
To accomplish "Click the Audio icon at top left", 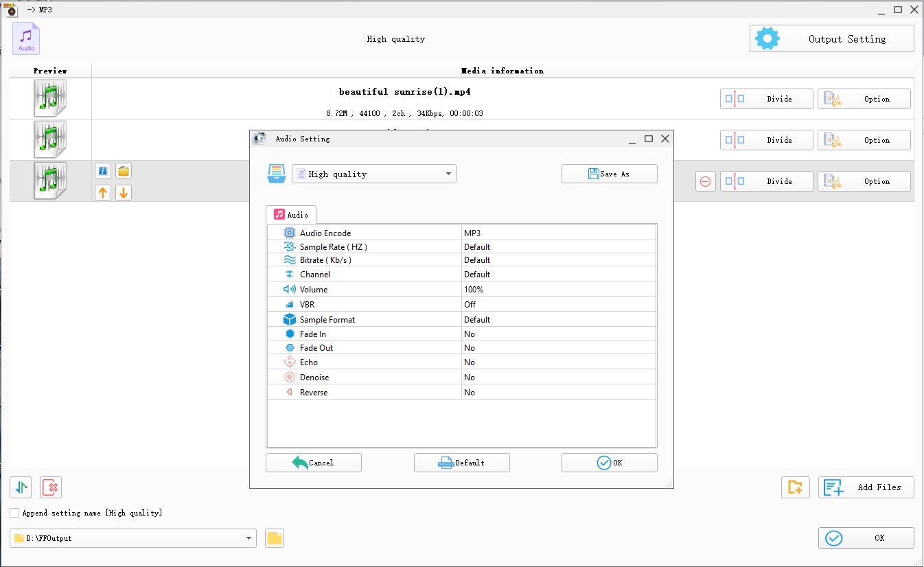I will [x=25, y=38].
